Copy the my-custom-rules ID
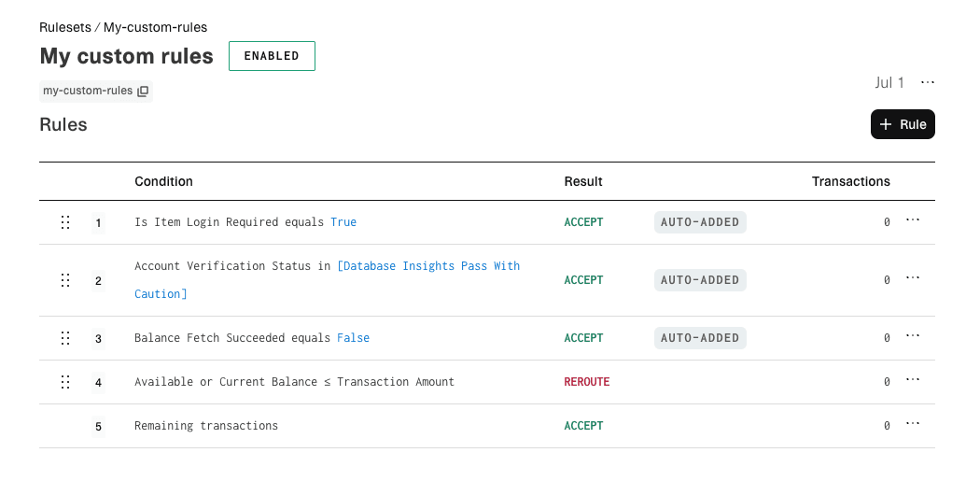980x481 pixels. coord(143,92)
